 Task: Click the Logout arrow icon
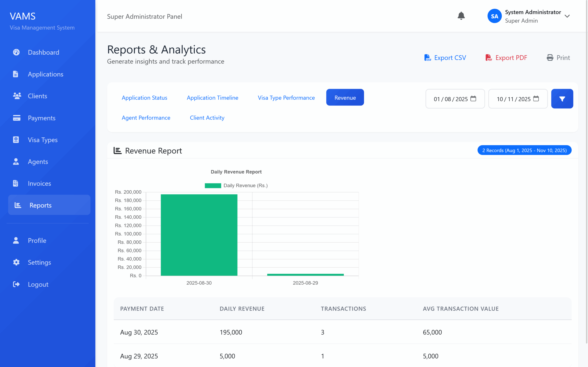click(x=16, y=284)
